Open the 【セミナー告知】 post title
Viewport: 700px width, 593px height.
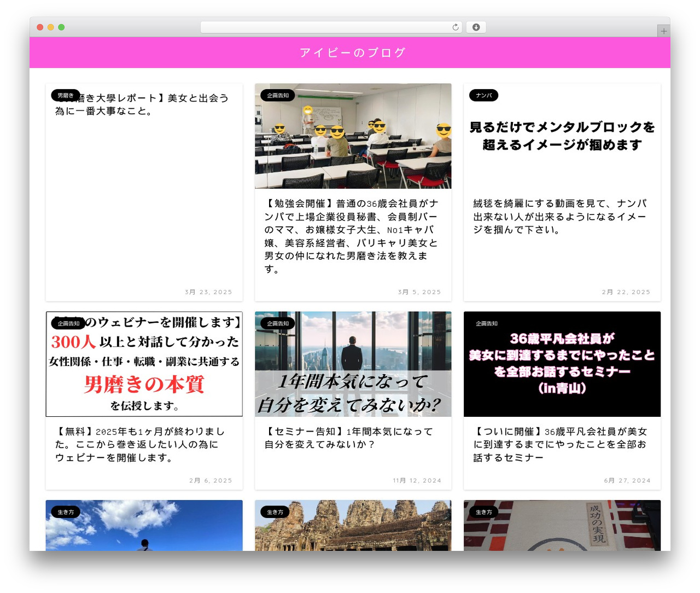click(349, 438)
